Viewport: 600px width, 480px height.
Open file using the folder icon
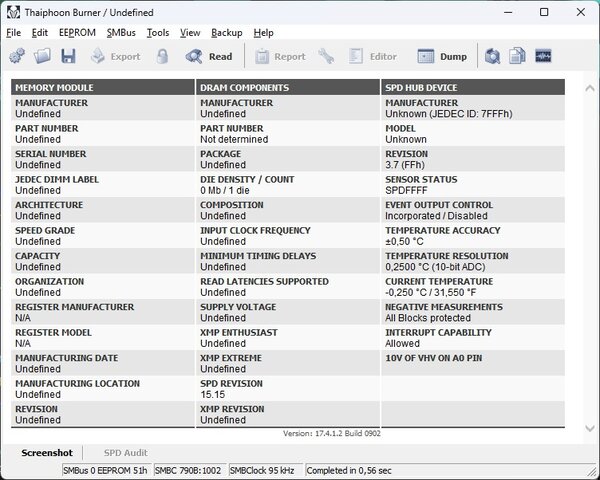point(42,56)
